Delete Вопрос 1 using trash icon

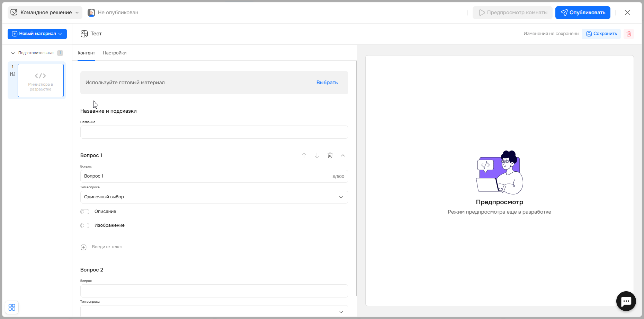pyautogui.click(x=330, y=156)
